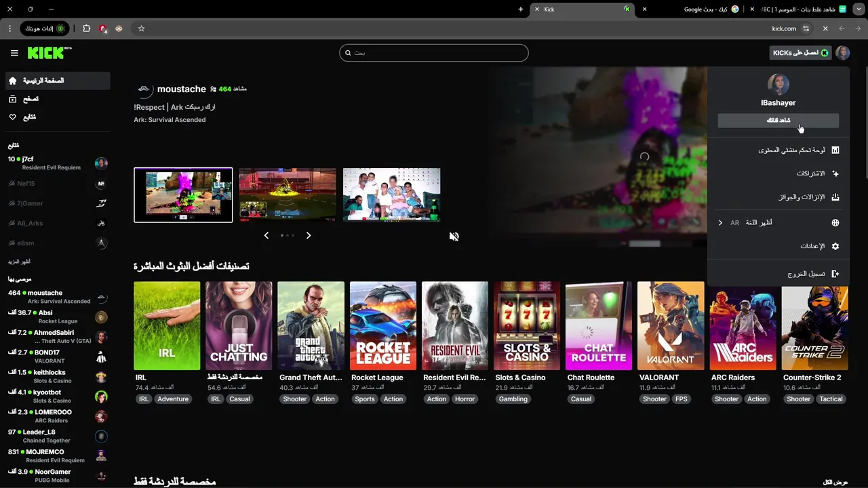The image size is (868, 488).
Task: Click the Horror tag under Resident Evil
Action: click(x=465, y=399)
